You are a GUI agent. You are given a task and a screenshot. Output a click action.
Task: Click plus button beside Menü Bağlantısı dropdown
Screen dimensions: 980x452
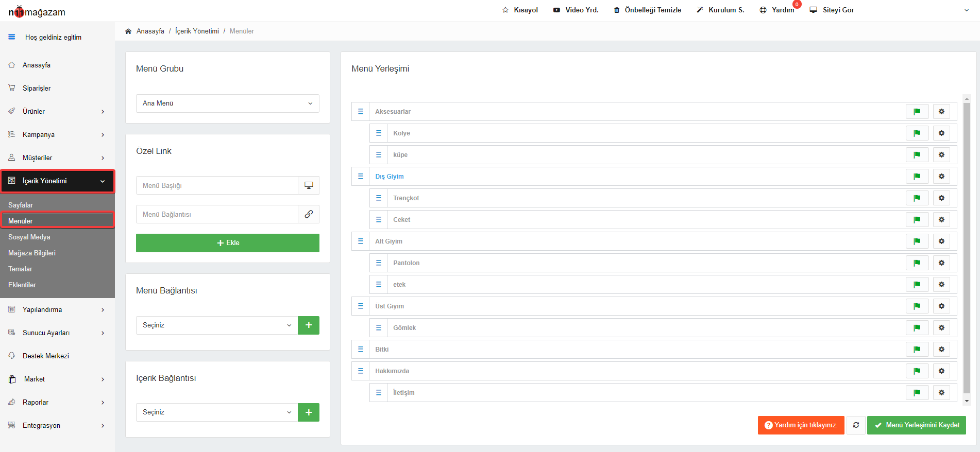(309, 325)
